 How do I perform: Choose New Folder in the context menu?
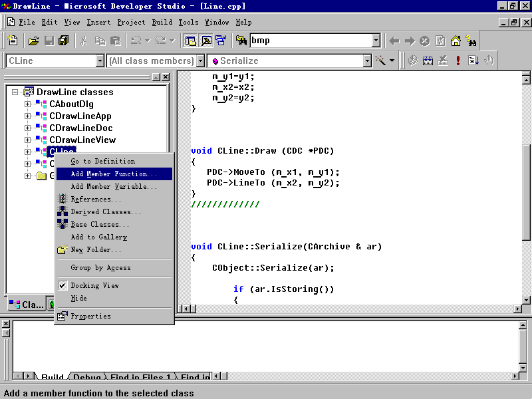(x=114, y=250)
